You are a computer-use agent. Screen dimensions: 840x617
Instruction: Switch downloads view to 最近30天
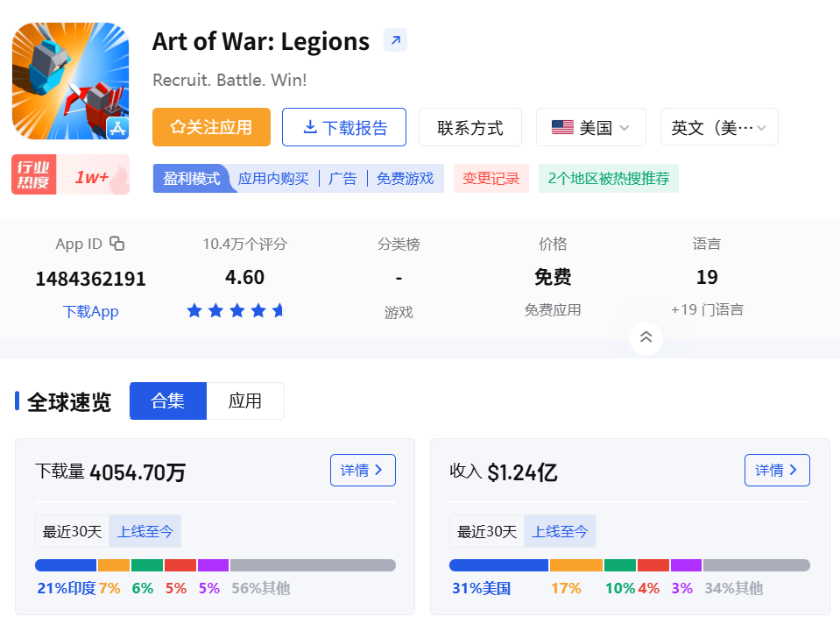[71, 531]
